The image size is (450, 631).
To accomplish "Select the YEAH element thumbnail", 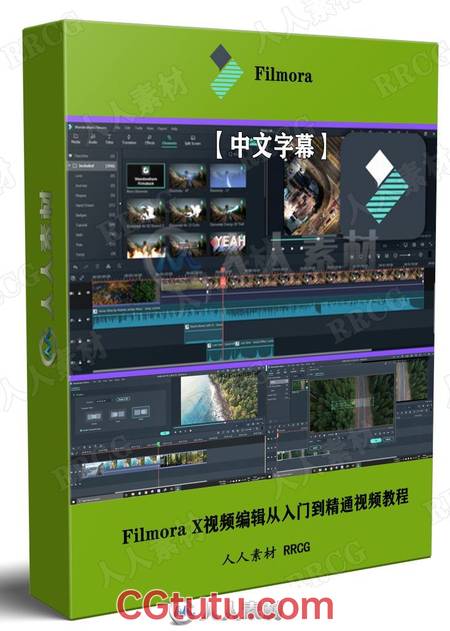I will coord(228,244).
